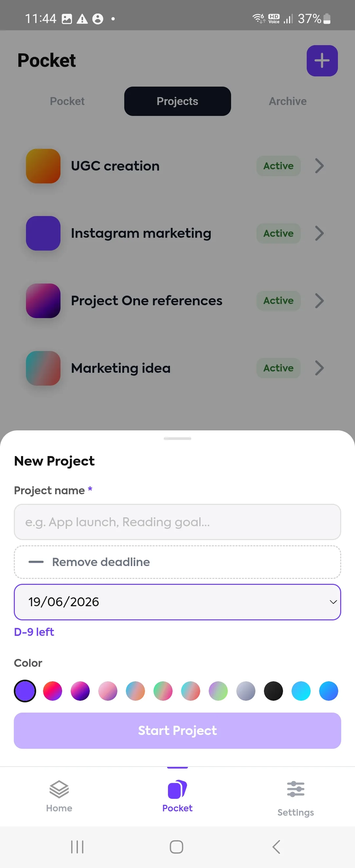Toggle Remove deadline option
Image resolution: width=355 pixels, height=868 pixels.
click(177, 562)
